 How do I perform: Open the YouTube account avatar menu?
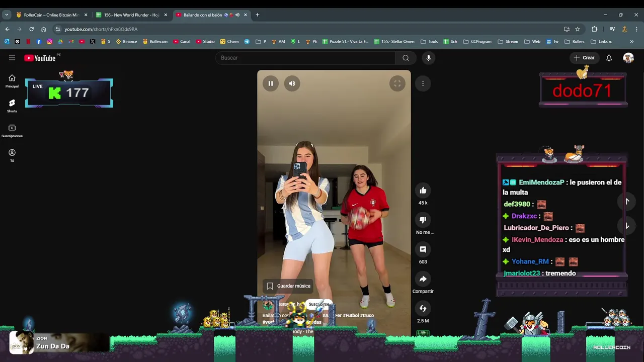tap(628, 58)
